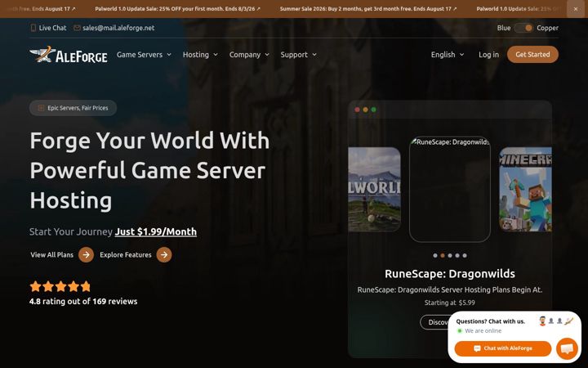Expand the Hosting dropdown menu
The height and width of the screenshot is (368, 588).
tap(200, 55)
